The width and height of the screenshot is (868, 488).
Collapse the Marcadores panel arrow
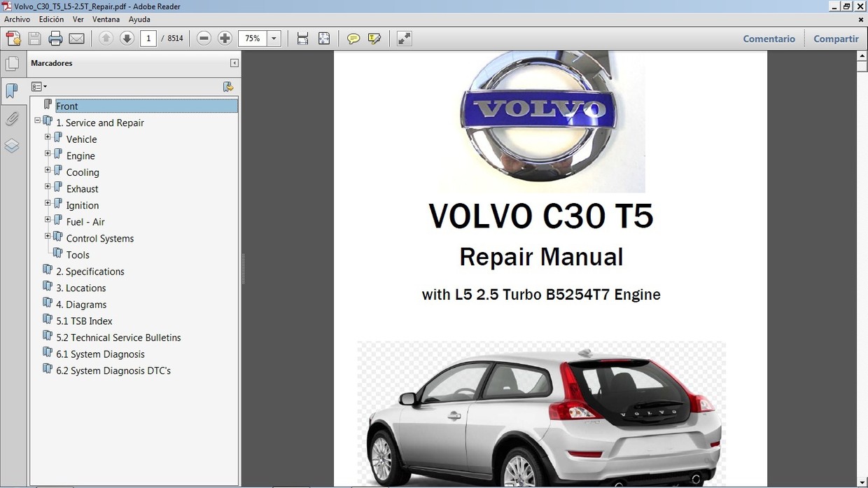click(234, 63)
